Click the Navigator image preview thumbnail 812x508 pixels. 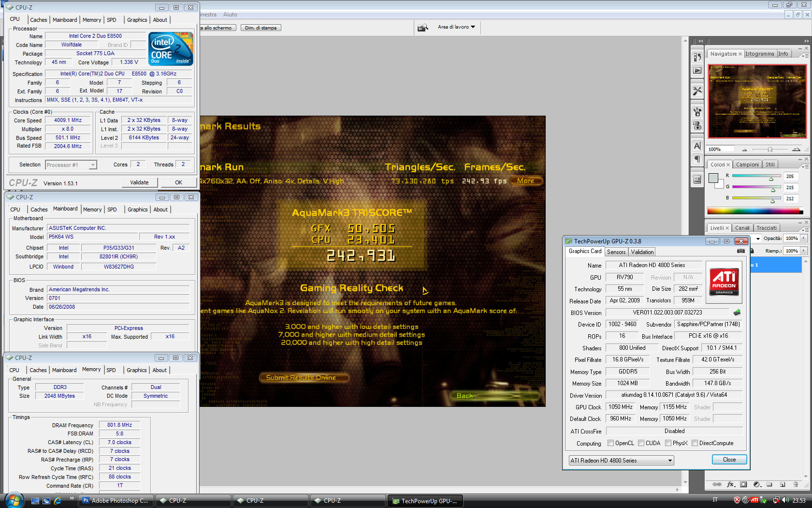click(x=757, y=100)
